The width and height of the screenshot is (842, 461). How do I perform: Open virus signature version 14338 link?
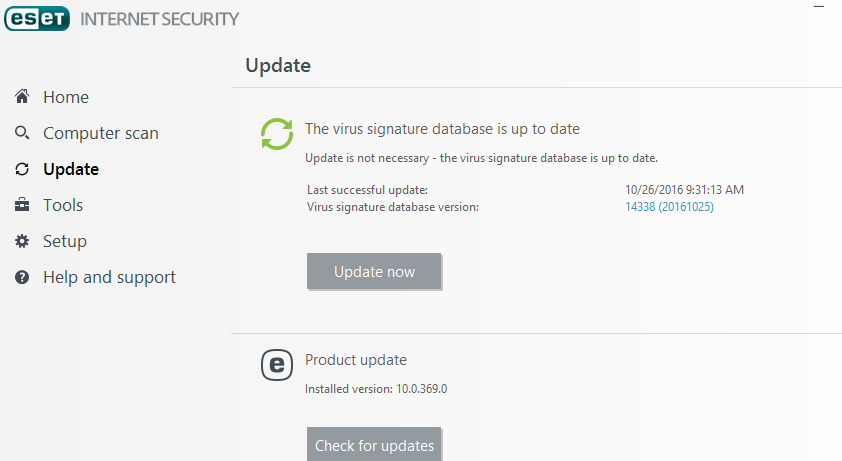click(669, 207)
